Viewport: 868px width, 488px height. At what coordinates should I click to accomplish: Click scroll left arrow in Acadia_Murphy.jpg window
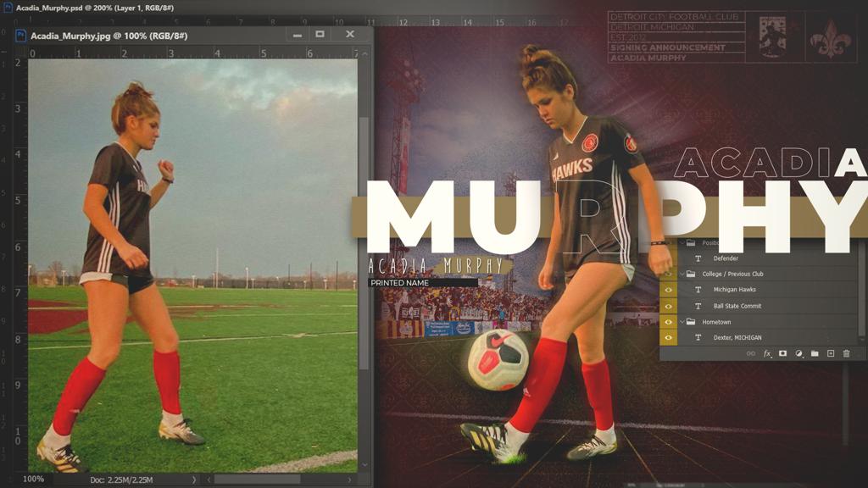coord(209,480)
